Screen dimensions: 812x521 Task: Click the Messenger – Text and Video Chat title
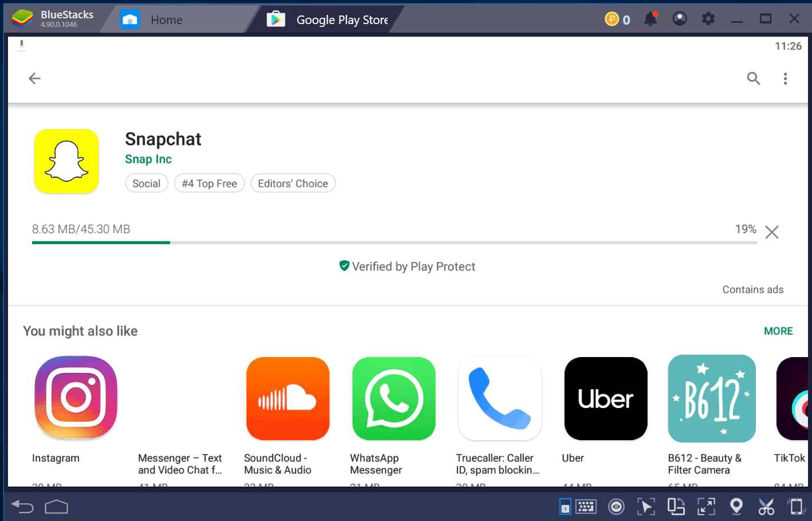[180, 464]
